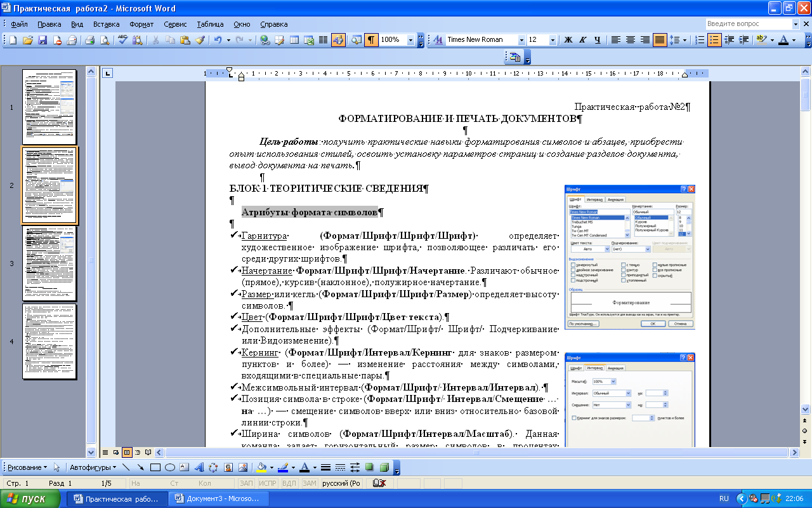Open the Файл menu
The height and width of the screenshot is (508, 812).
19,24
